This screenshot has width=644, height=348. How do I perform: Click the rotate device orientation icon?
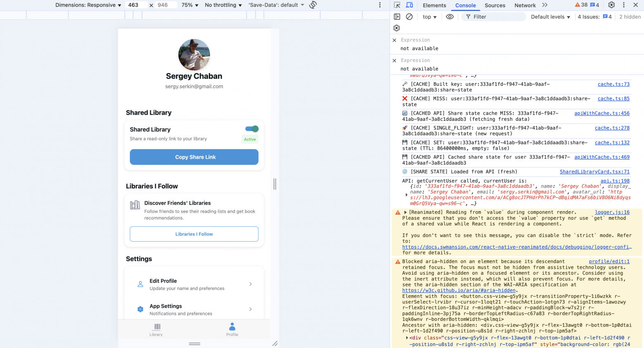(x=313, y=5)
